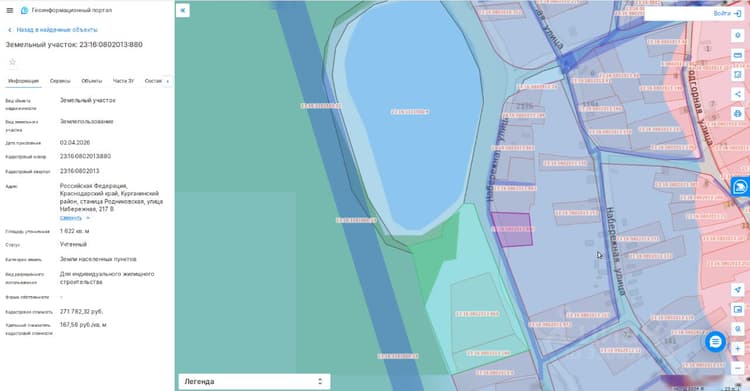
Task: Click the parcel title 'Земельный участок: 23:16:0802013:880'
Action: (x=74, y=45)
